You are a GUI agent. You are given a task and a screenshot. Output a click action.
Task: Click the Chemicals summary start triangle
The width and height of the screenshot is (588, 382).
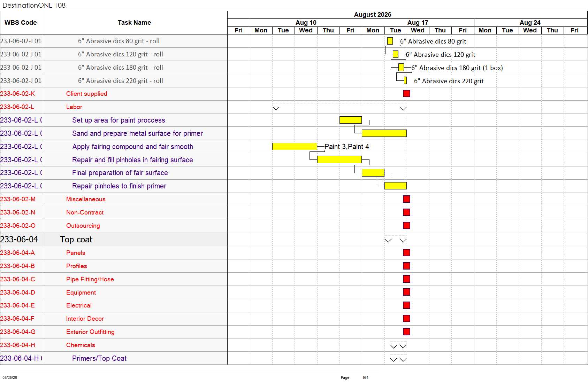(394, 346)
